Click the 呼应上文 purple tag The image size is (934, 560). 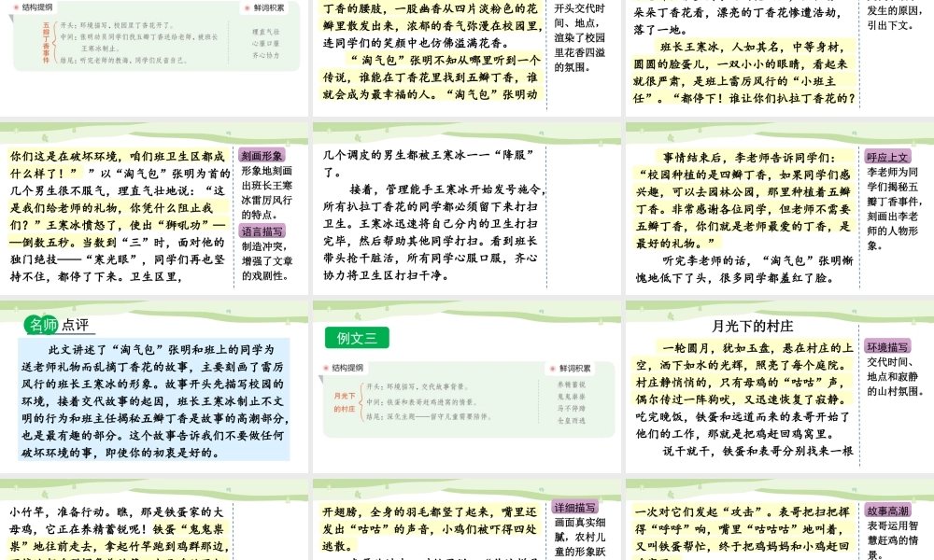(x=887, y=157)
